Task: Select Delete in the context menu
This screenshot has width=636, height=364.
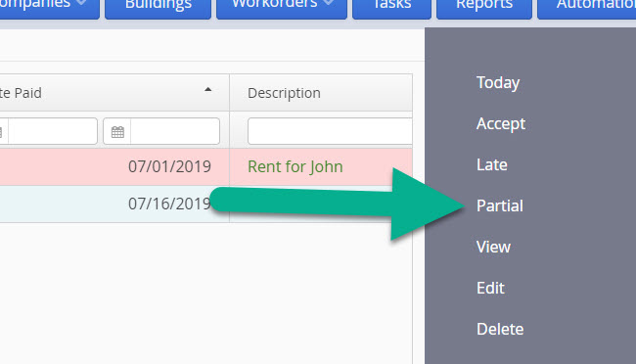Action: click(x=500, y=329)
